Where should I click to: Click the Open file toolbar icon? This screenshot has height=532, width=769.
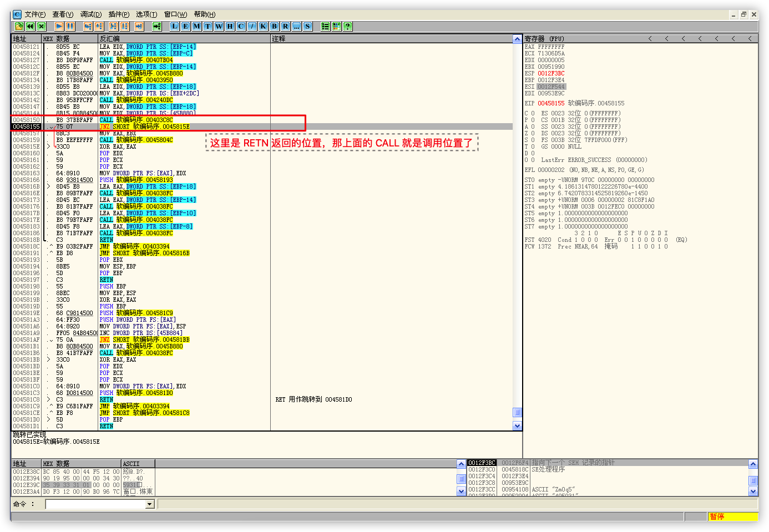[x=19, y=26]
